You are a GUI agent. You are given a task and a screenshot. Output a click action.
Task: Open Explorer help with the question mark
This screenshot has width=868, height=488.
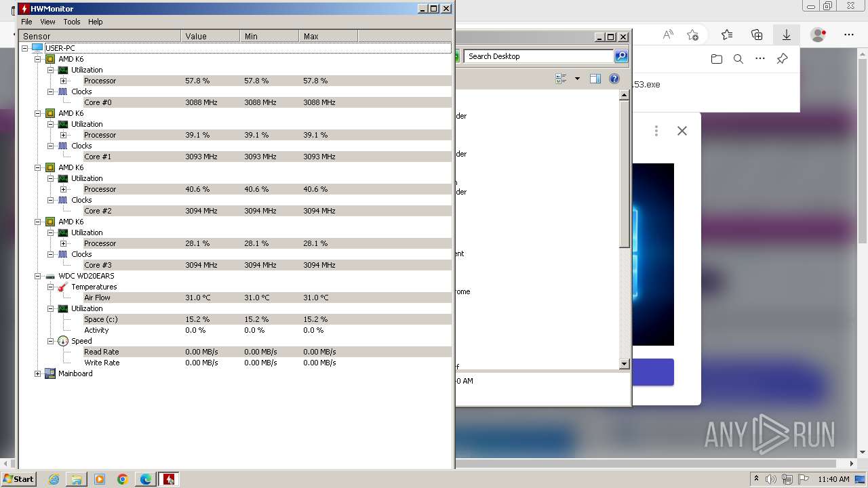614,79
